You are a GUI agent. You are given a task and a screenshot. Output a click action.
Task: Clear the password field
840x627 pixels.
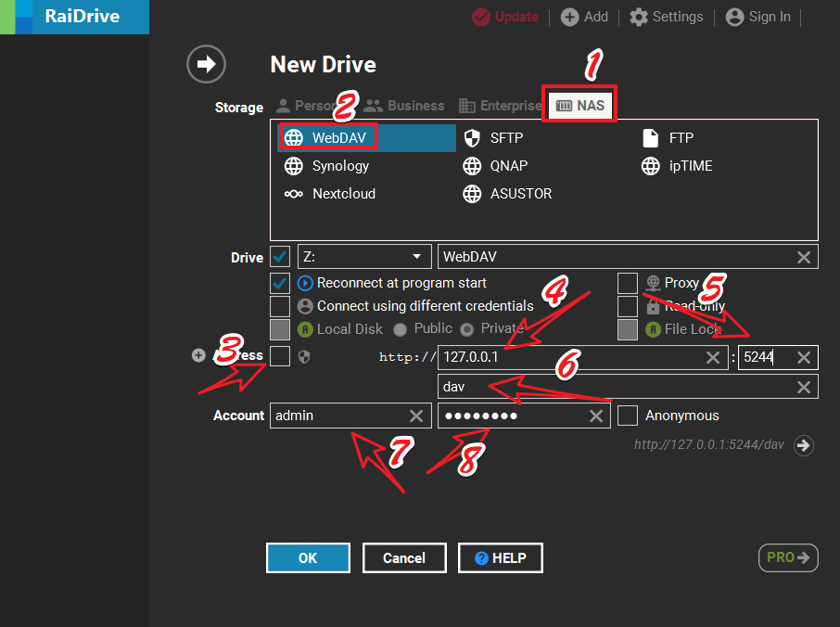tap(596, 416)
